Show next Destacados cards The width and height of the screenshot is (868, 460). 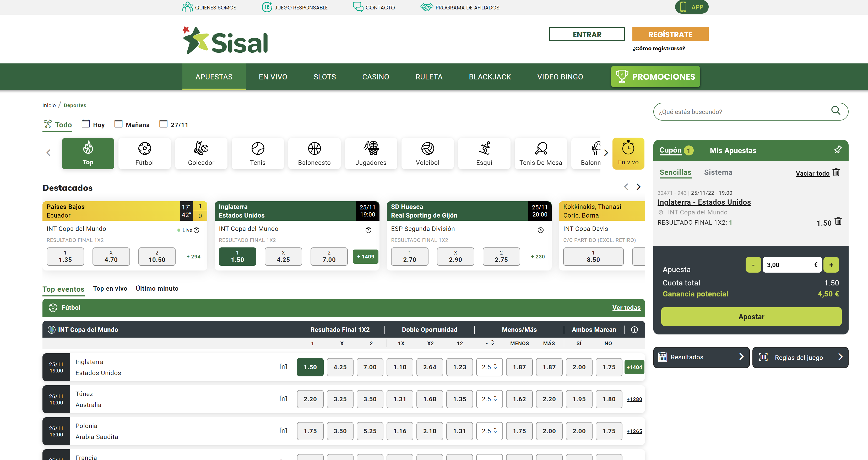pyautogui.click(x=638, y=187)
